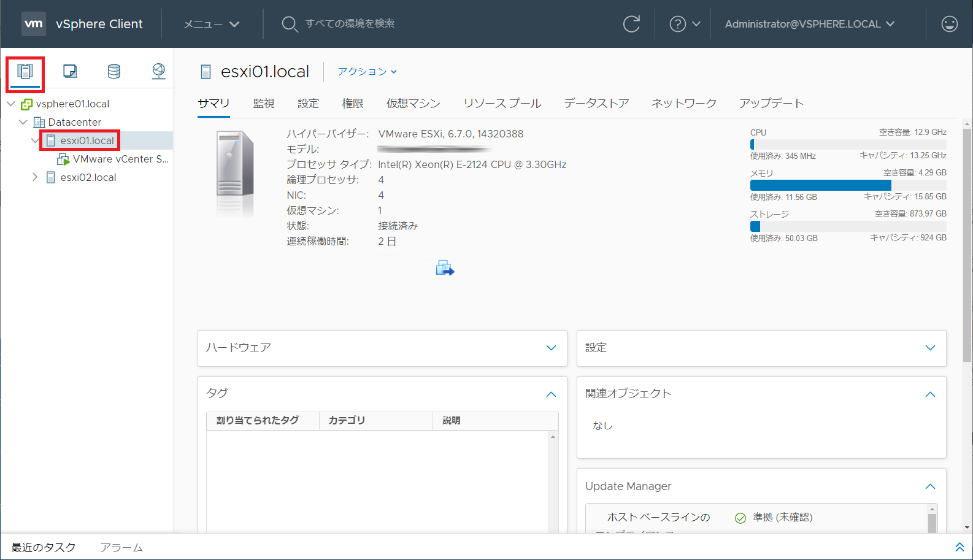The width and height of the screenshot is (973, 560).
Task: Sort by カテゴリ column header
Action: click(x=376, y=421)
